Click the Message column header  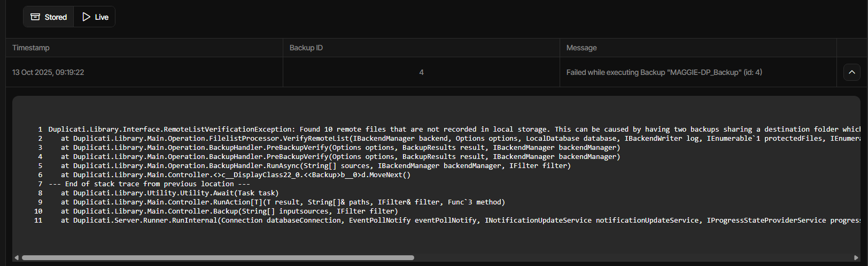pyautogui.click(x=582, y=48)
